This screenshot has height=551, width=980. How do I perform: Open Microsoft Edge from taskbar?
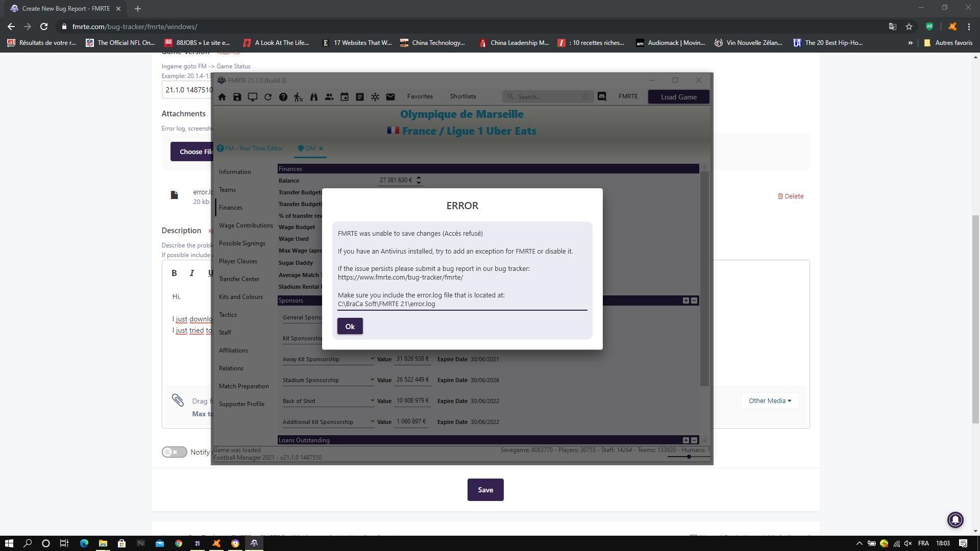point(84,543)
